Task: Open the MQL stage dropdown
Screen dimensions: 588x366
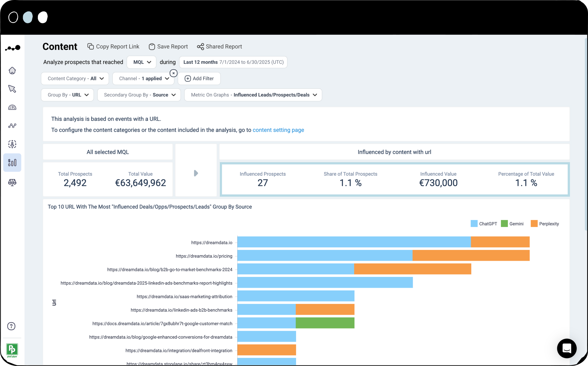Action: click(142, 62)
